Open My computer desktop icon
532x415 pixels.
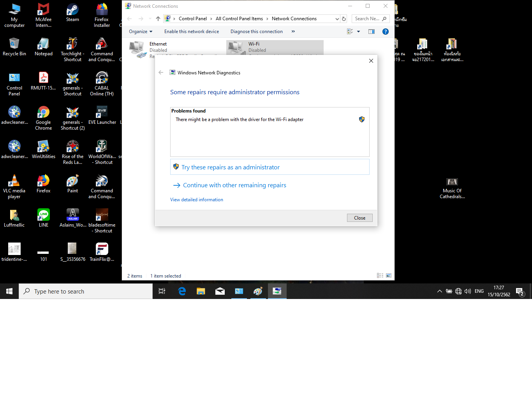click(x=14, y=16)
